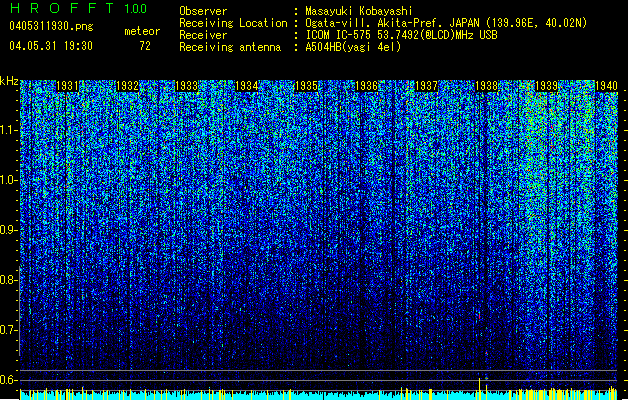
Task: Click the ICOM IC-575 53.7492 MHz USB text
Action: pyautogui.click(x=402, y=35)
